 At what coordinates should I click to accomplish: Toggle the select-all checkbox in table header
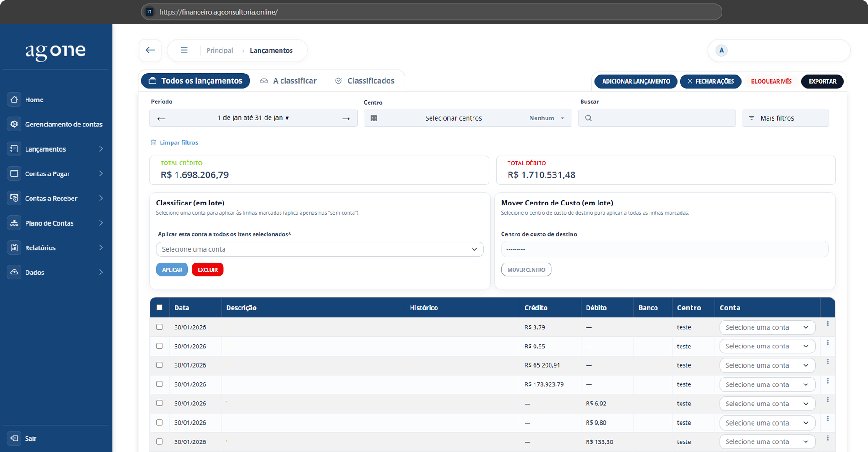pos(160,307)
